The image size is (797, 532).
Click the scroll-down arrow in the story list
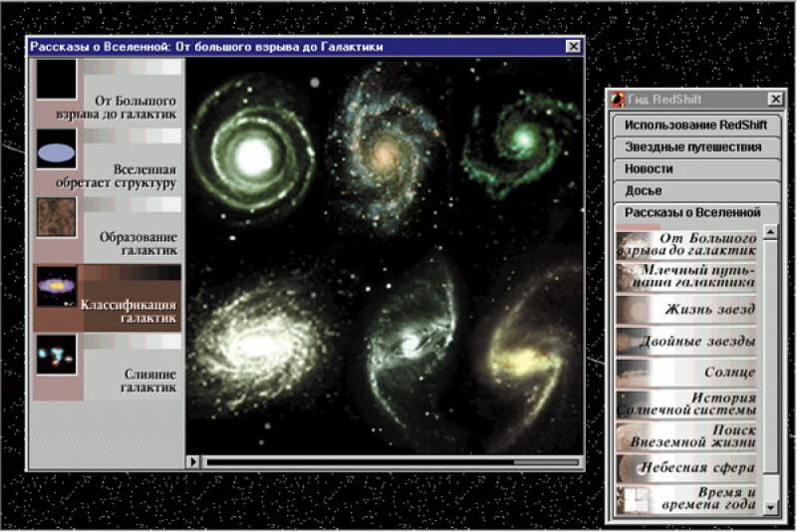(770, 508)
